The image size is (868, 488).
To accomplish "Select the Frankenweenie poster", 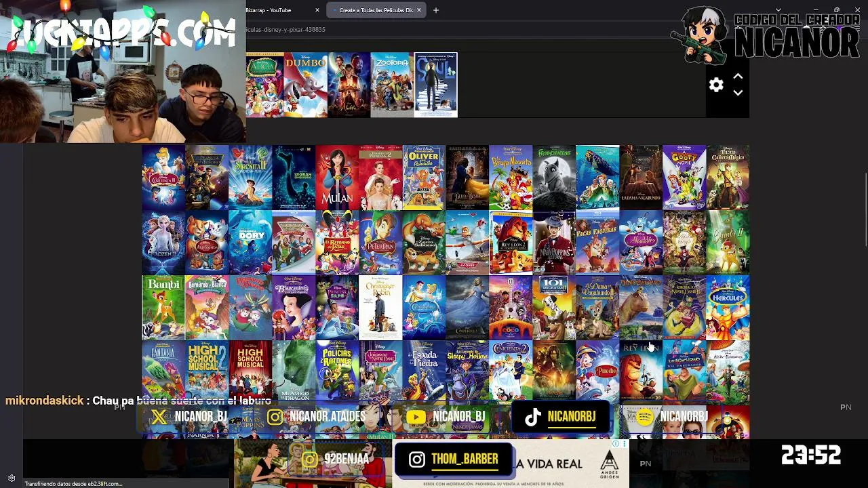I will point(554,177).
